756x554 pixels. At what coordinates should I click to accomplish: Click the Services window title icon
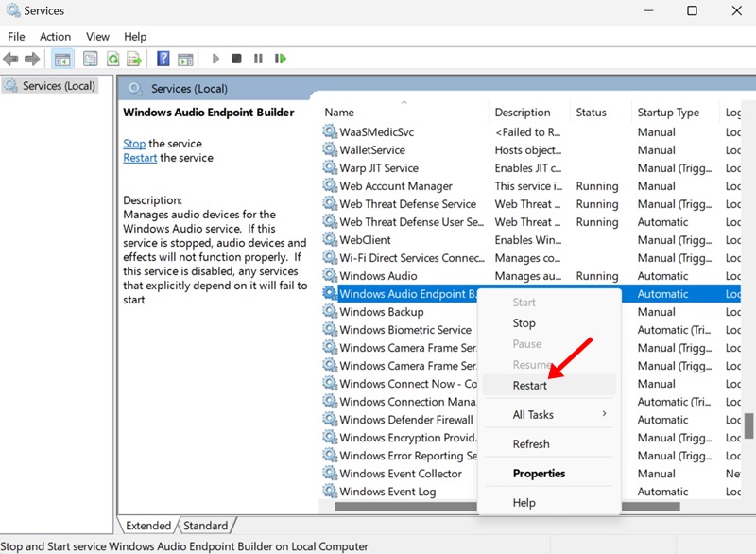12,10
